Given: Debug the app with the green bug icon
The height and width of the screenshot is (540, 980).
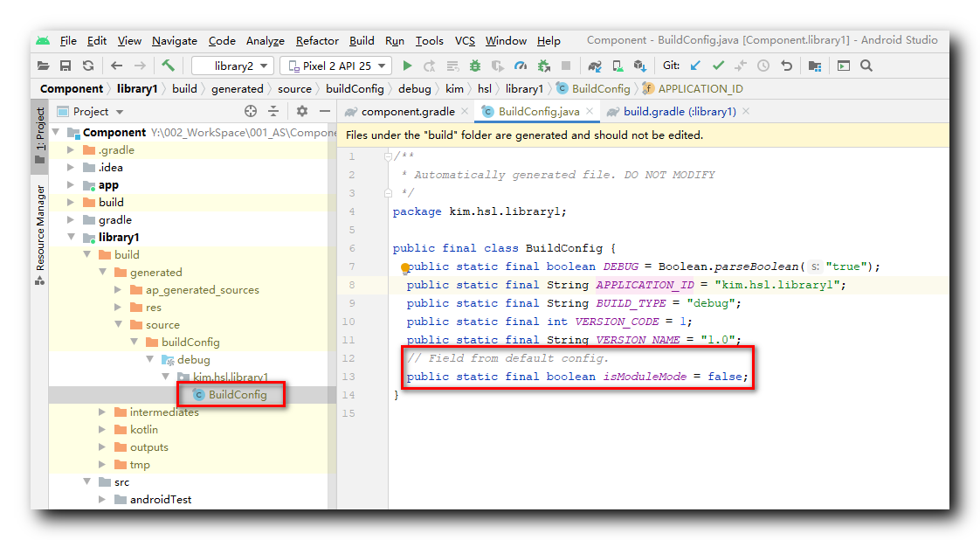Looking at the screenshot, I should click(475, 66).
